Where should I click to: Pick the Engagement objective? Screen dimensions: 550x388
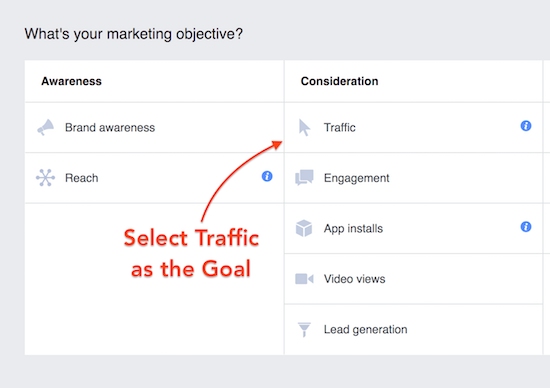click(413, 178)
